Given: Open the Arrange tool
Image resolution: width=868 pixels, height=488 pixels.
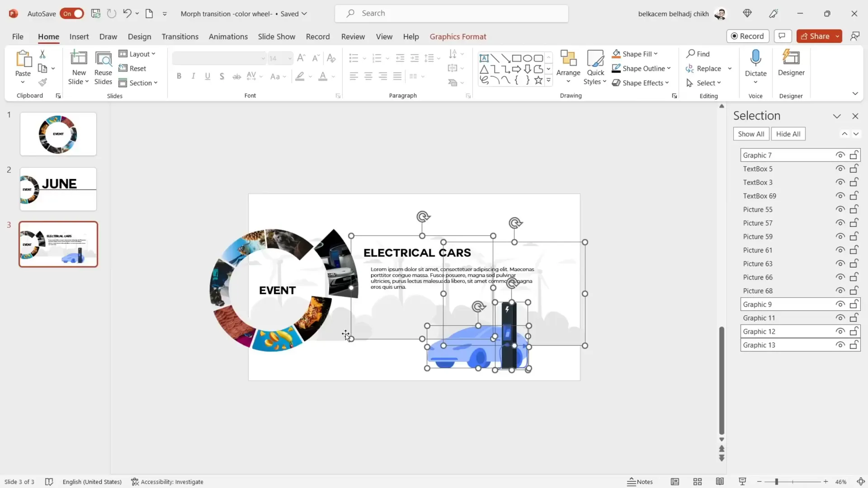Looking at the screenshot, I should [568, 67].
